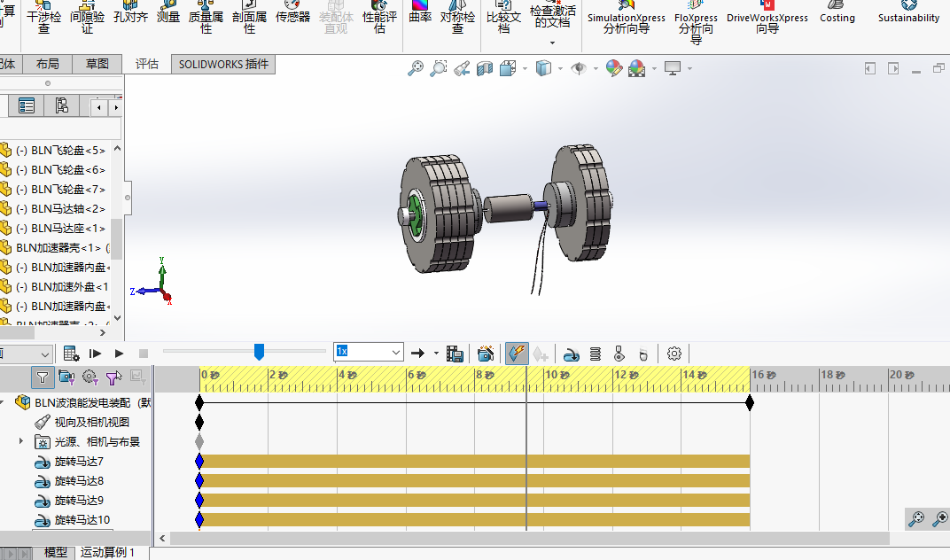Screen dimensions: 950x560
Task: Click the Add Spring icon
Action: coord(595,354)
